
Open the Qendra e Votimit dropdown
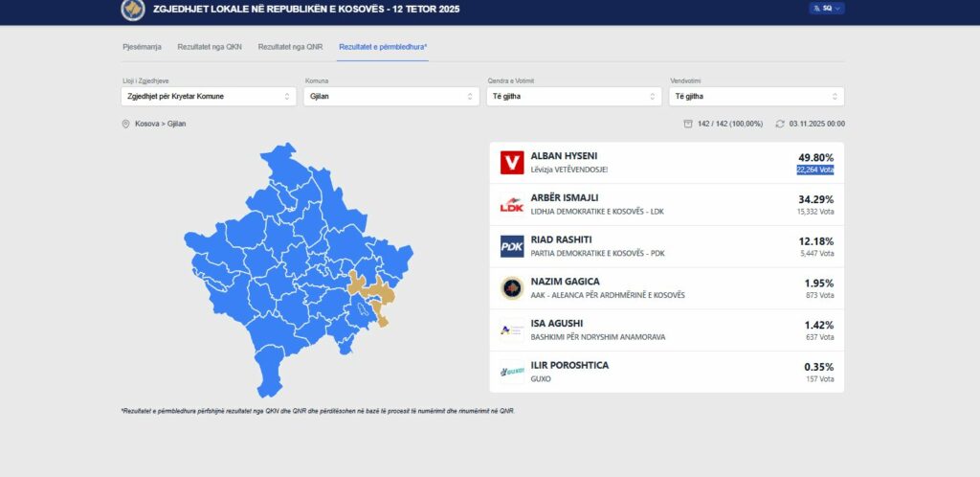(573, 97)
